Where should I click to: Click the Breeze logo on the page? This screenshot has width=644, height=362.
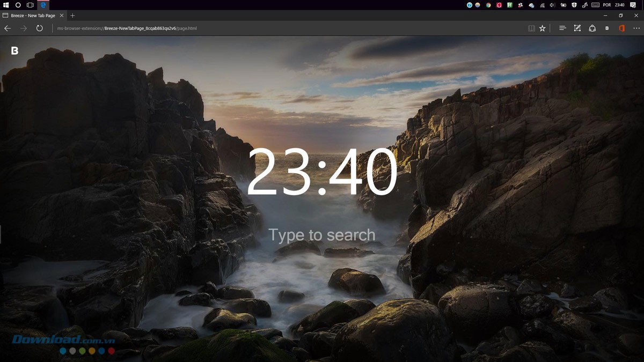point(15,50)
